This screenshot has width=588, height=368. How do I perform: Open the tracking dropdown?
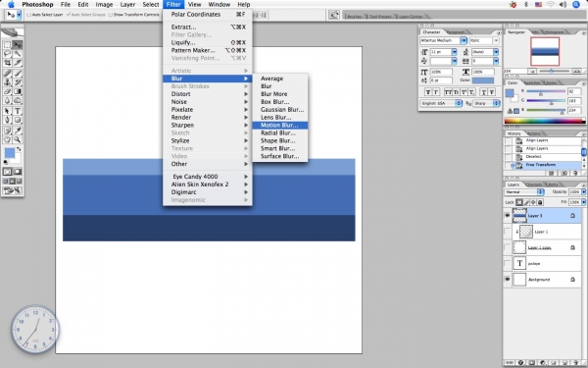point(496,61)
